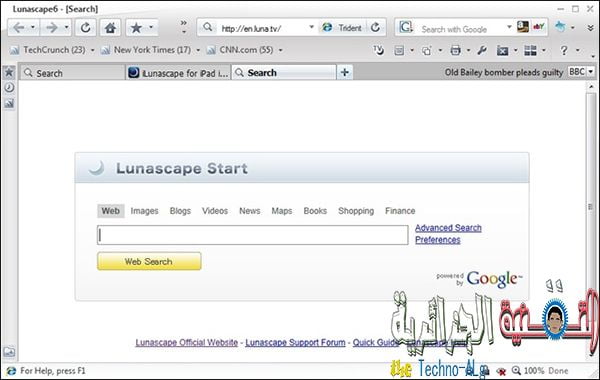The image size is (600, 380).
Task: Click the vertical scrollbar up arrow
Action: click(591, 87)
